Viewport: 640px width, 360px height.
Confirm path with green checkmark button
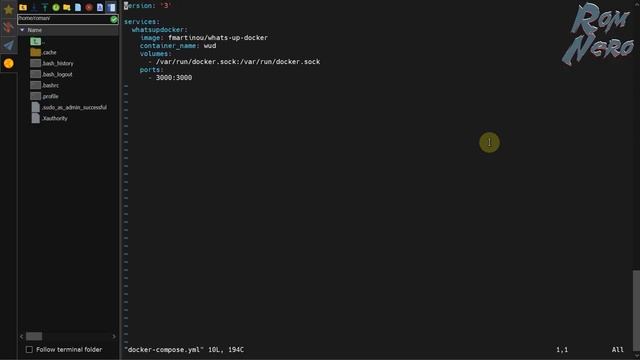pyautogui.click(x=114, y=19)
